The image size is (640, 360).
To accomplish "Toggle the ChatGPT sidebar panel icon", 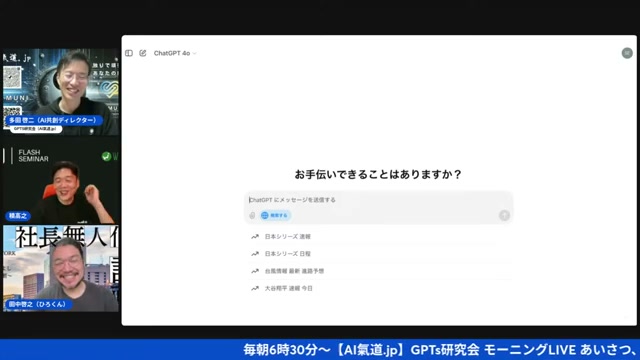I will (x=129, y=53).
